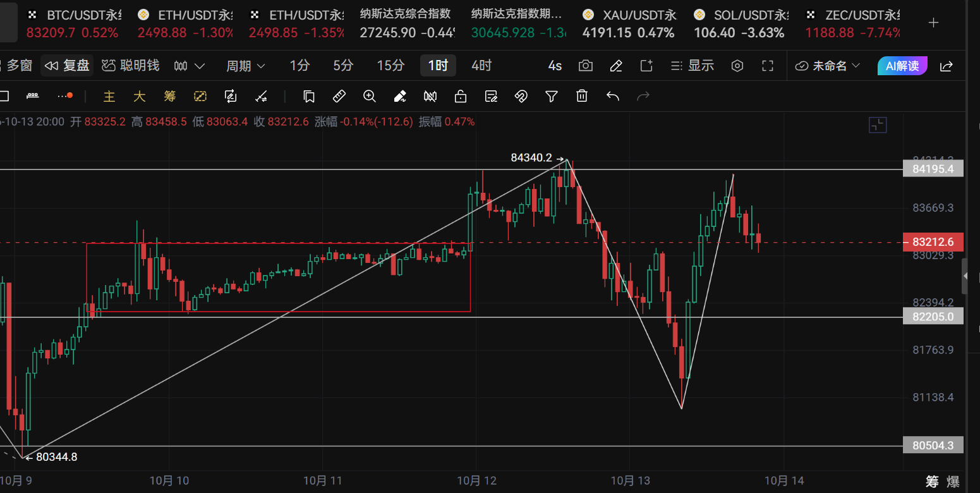
Task: Delete drawings with the trash icon
Action: (x=582, y=96)
